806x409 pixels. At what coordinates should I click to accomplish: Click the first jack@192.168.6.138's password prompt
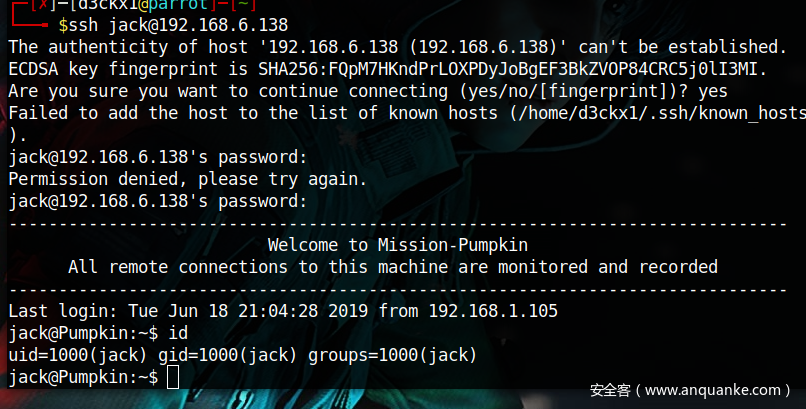(x=157, y=158)
